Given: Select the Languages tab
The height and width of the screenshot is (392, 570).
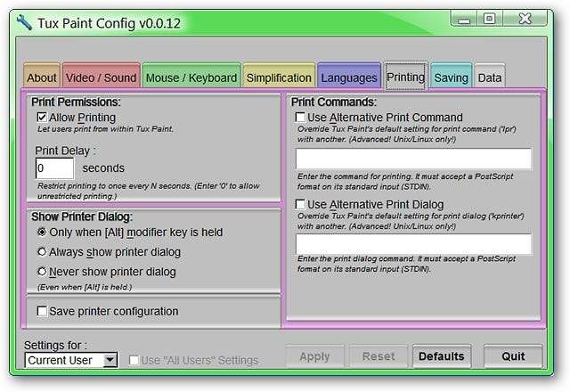Looking at the screenshot, I should 349,75.
